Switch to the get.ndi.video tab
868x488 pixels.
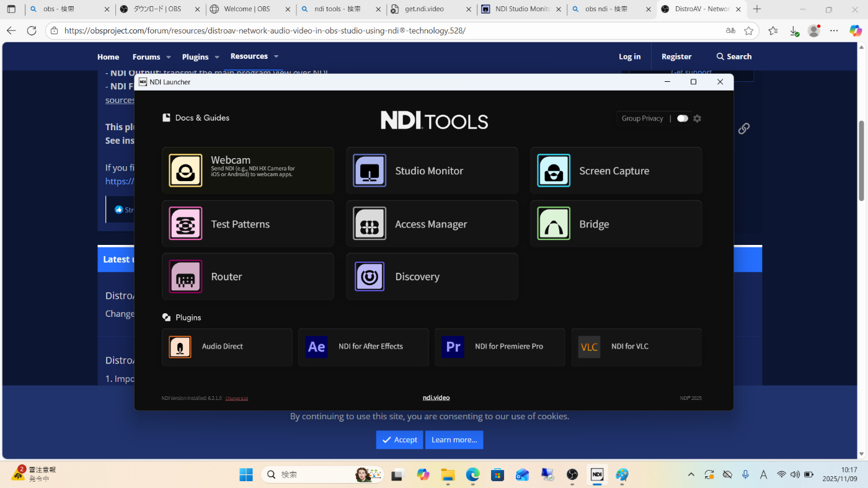(x=431, y=9)
